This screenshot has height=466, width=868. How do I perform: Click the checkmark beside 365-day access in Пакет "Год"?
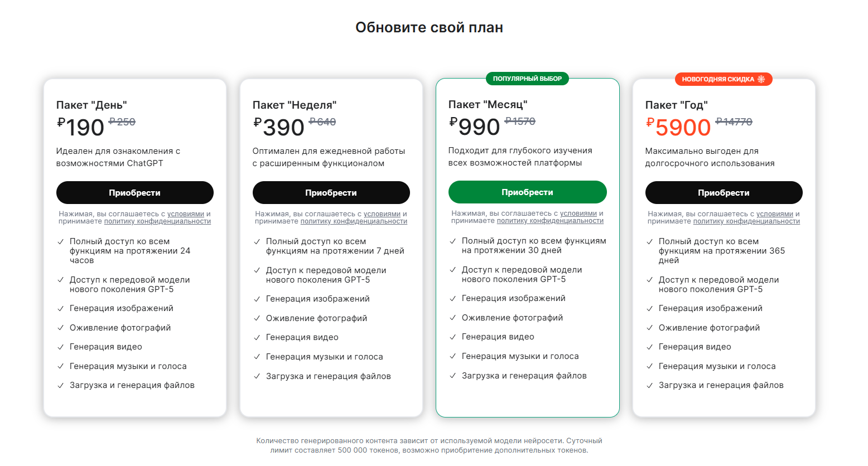[649, 241]
